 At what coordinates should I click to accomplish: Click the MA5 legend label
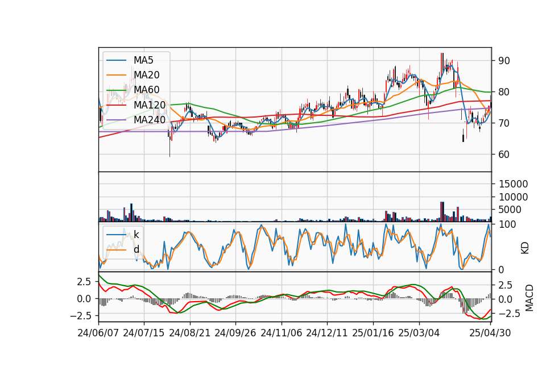tap(143, 60)
